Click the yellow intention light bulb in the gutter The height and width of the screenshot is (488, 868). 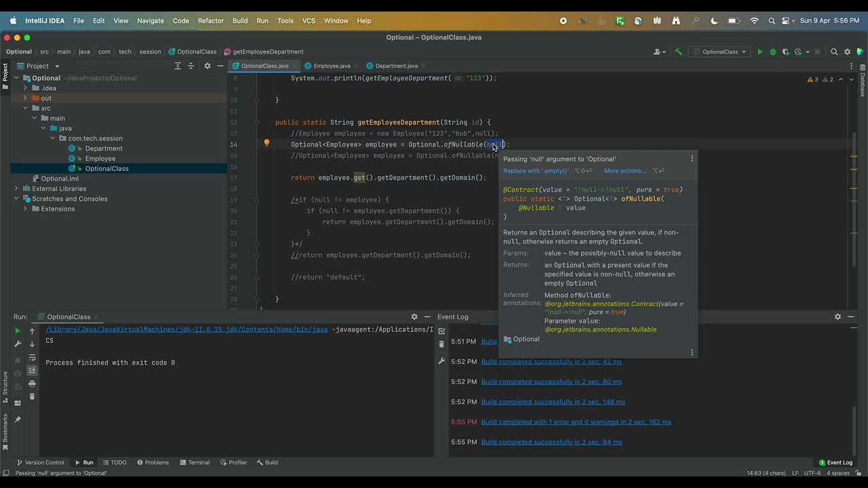267,144
